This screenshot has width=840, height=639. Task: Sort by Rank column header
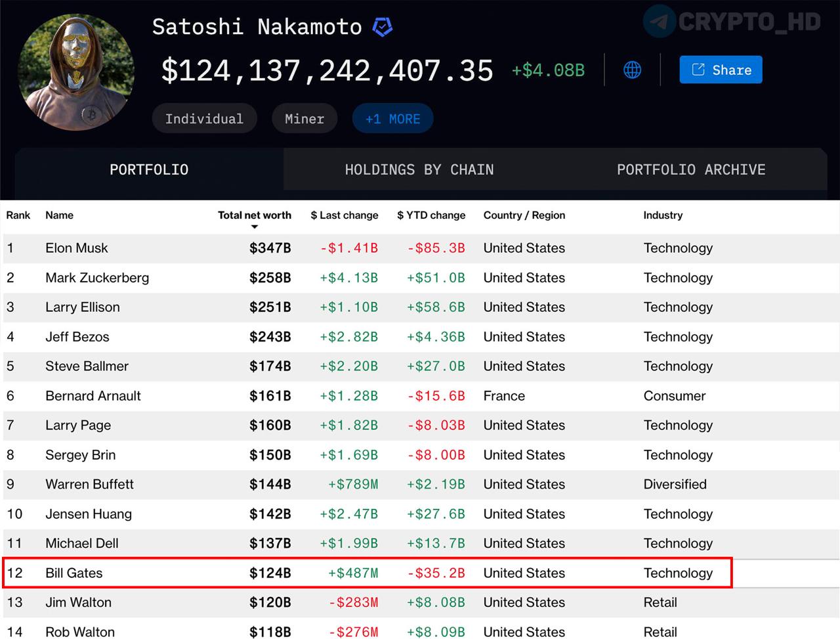18,215
